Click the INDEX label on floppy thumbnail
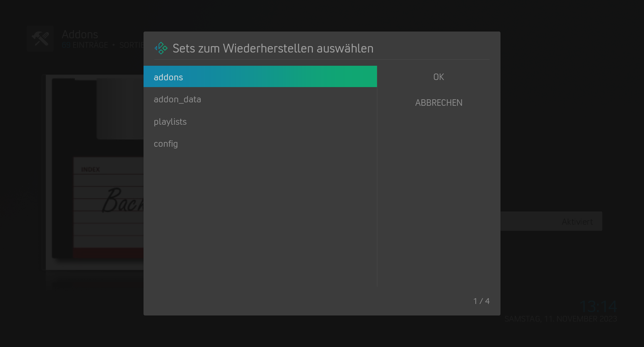 90,169
